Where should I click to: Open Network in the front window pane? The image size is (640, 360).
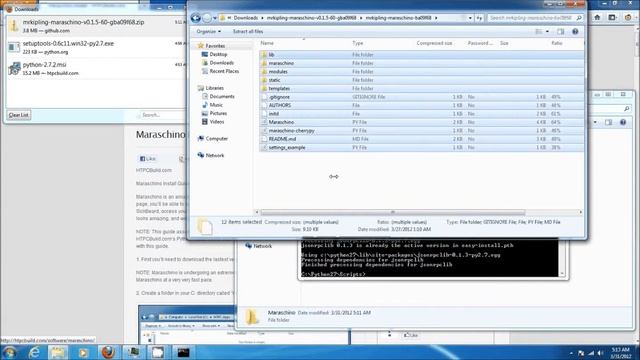click(x=211, y=155)
